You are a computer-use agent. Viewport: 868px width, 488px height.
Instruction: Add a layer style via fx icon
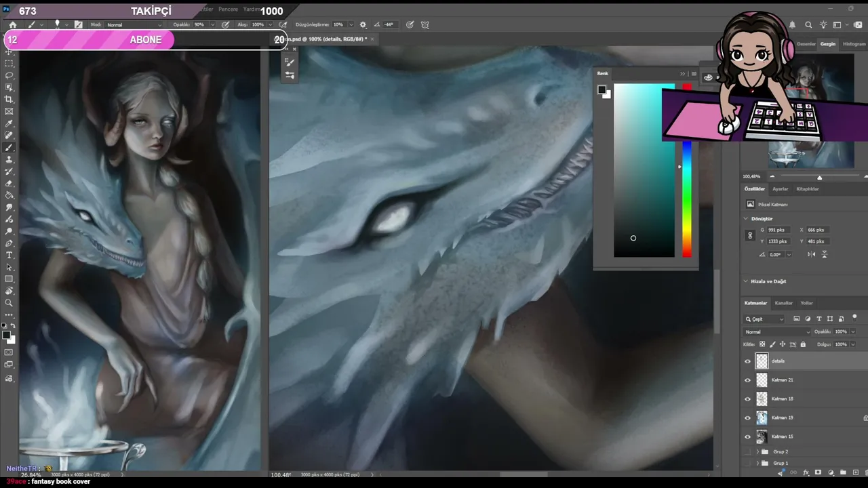[806, 472]
